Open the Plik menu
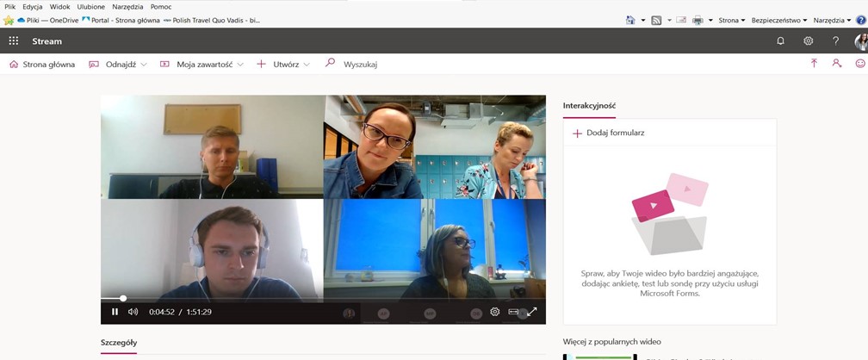The height and width of the screenshot is (360, 868). (10, 7)
